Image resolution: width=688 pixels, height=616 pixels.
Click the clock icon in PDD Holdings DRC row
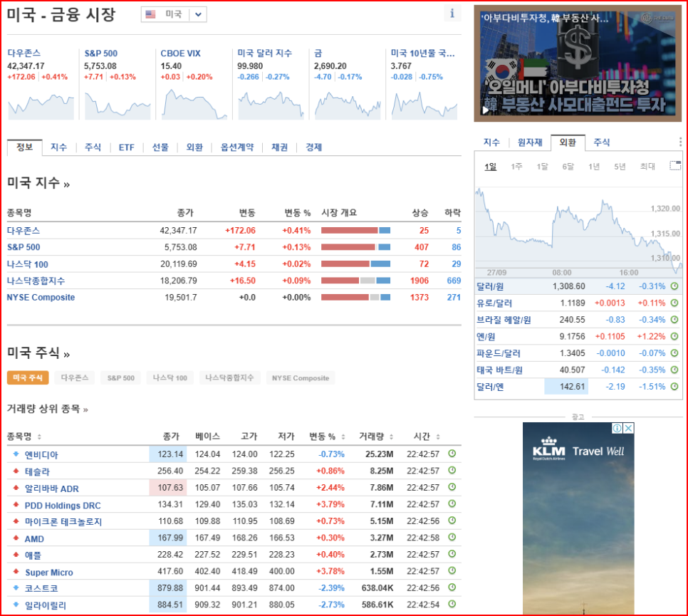[x=452, y=503]
